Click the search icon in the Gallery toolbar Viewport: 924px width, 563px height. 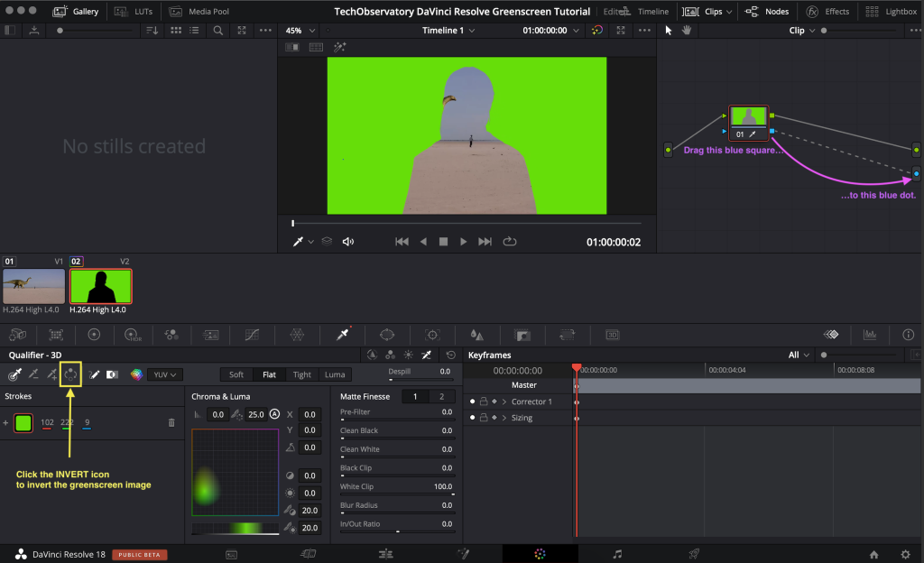[218, 30]
